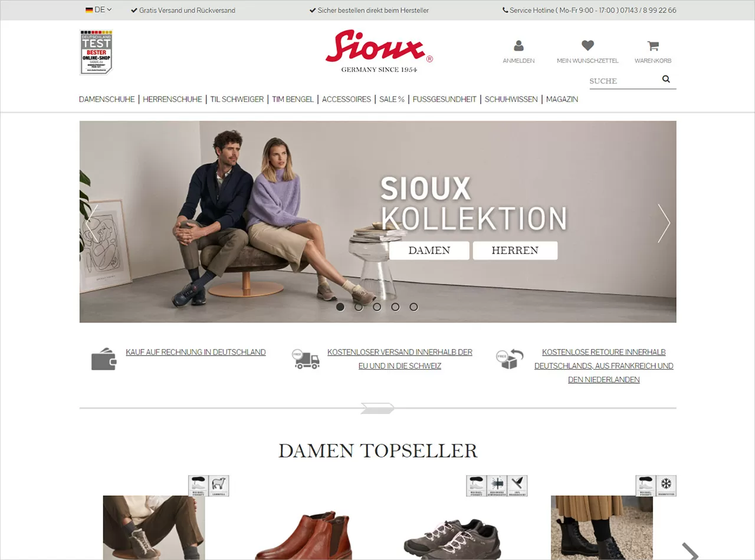755x560 pixels.
Task: Select the second carousel slide dot
Action: tap(359, 307)
